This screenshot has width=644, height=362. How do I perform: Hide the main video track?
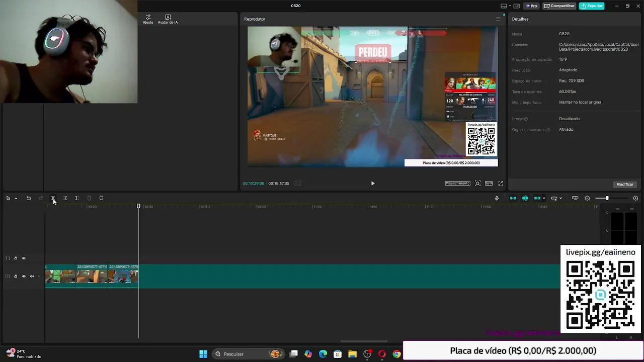(x=24, y=277)
